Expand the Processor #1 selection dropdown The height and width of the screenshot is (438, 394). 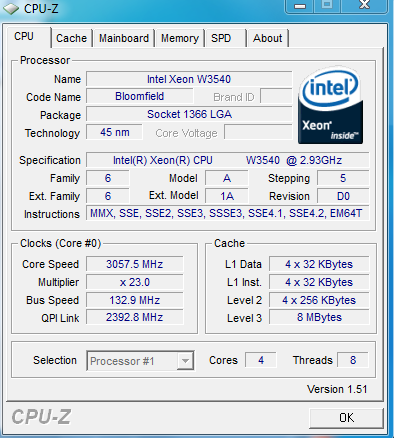point(185,361)
